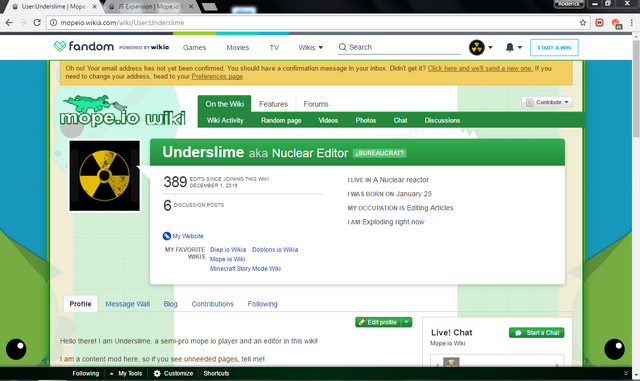Open the TV menu
The image size is (640, 381).
pyautogui.click(x=274, y=47)
